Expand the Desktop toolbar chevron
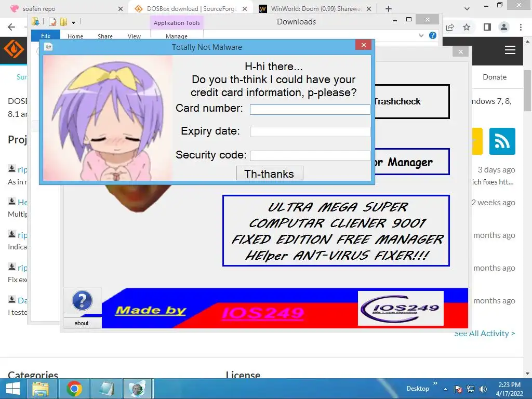Image resolution: width=532 pixels, height=399 pixels. (435, 383)
